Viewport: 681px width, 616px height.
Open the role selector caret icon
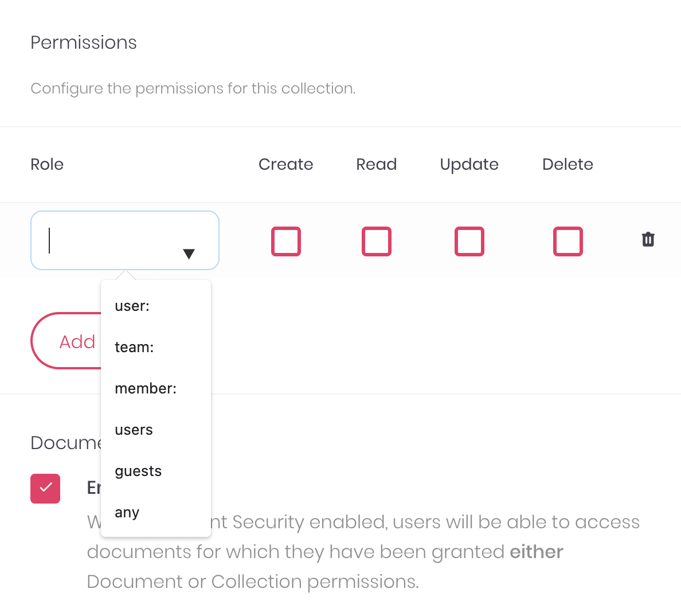coord(189,253)
